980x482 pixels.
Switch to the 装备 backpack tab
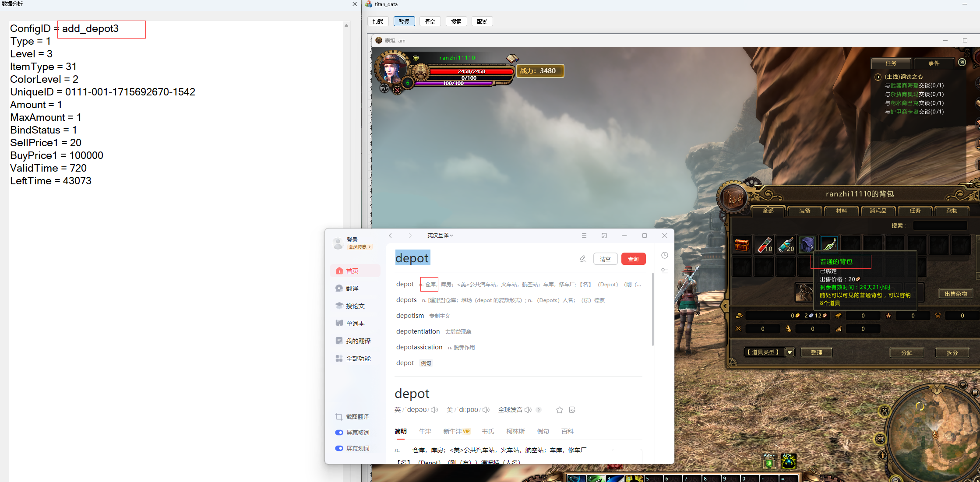(x=805, y=211)
